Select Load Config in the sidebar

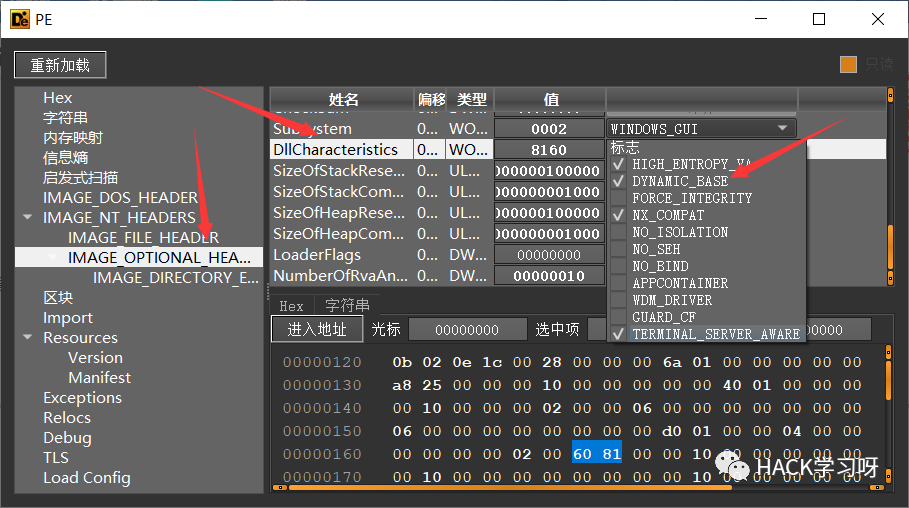87,478
